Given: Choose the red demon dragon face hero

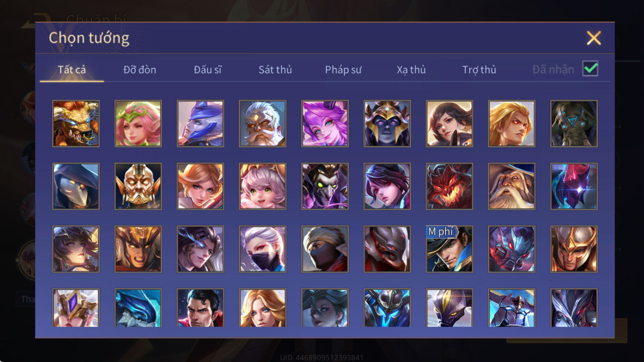Looking at the screenshot, I should click(x=449, y=186).
